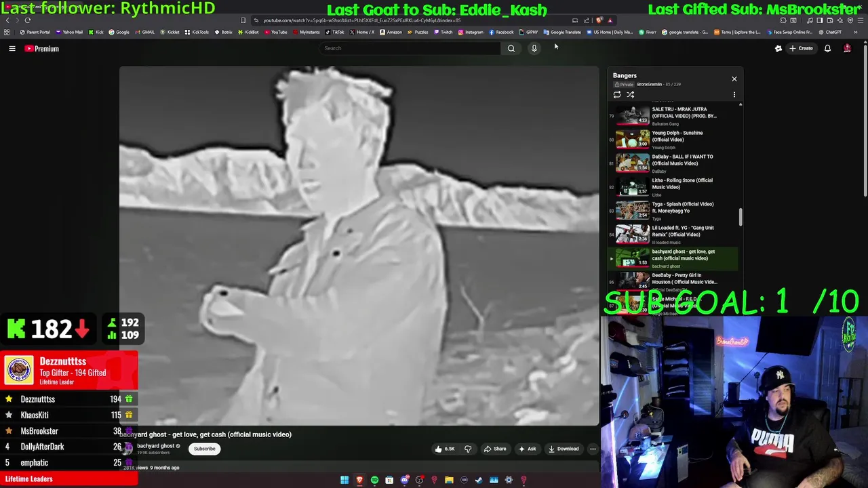Start voice search with microphone icon
This screenshot has height=488, width=868.
(534, 48)
